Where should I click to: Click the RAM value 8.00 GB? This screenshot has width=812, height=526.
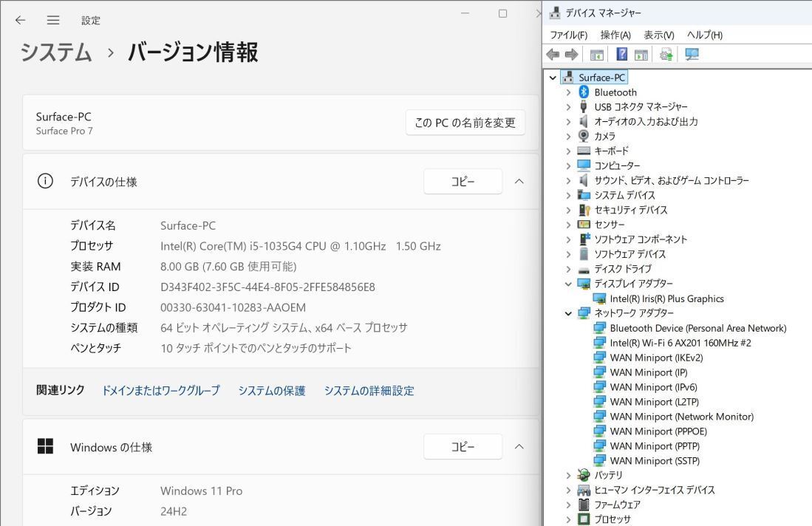pyautogui.click(x=228, y=267)
